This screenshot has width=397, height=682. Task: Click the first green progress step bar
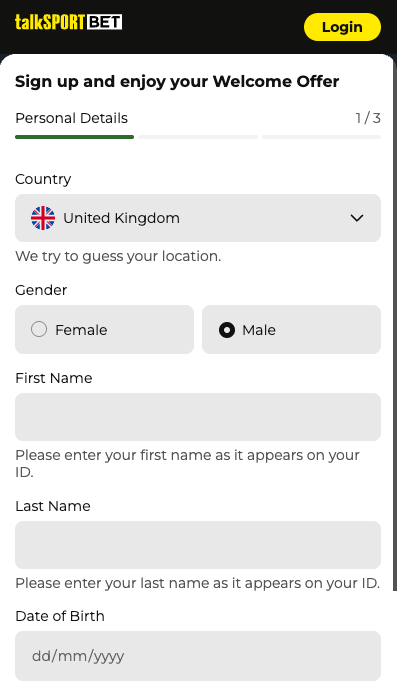pyautogui.click(x=74, y=137)
